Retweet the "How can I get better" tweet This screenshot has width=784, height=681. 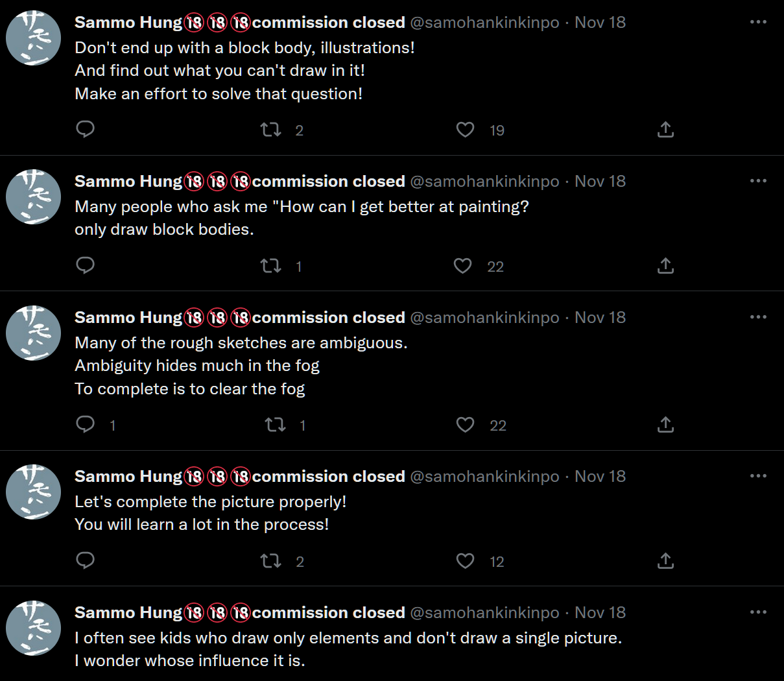pyautogui.click(x=271, y=266)
